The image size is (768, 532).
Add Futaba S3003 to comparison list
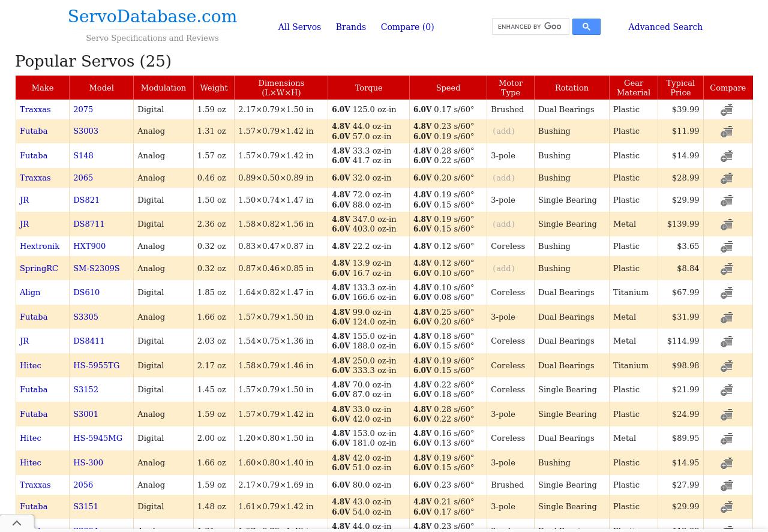pyautogui.click(x=727, y=131)
